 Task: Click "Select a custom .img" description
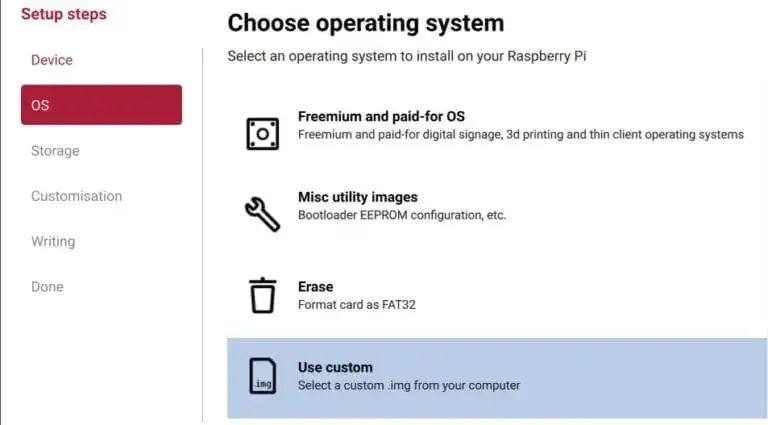[x=408, y=385]
